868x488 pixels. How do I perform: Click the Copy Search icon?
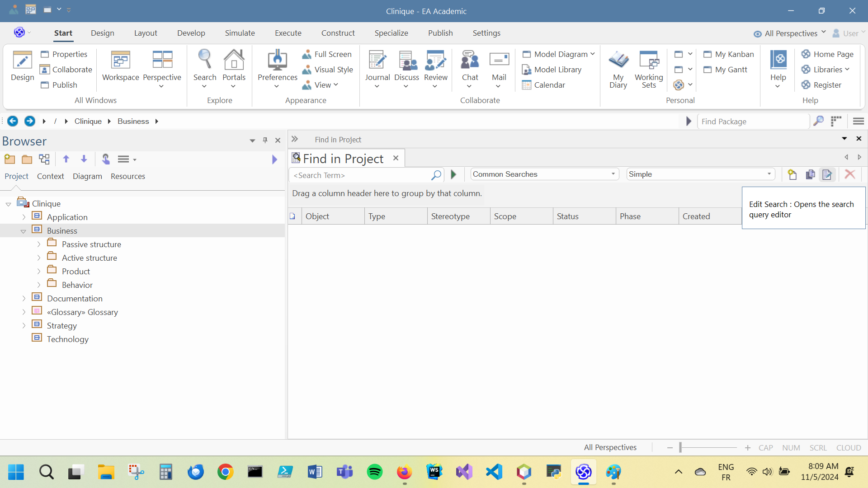tap(810, 174)
